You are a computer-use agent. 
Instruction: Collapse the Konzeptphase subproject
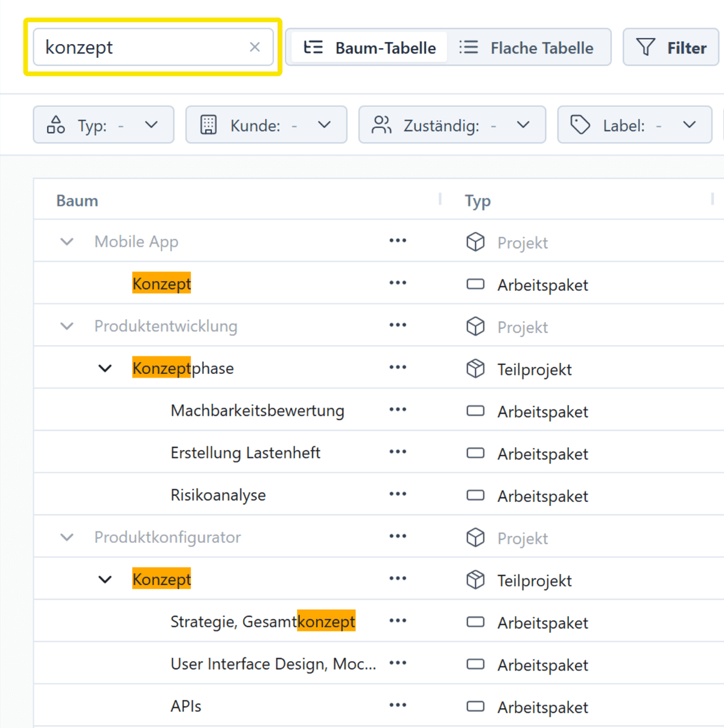click(105, 369)
